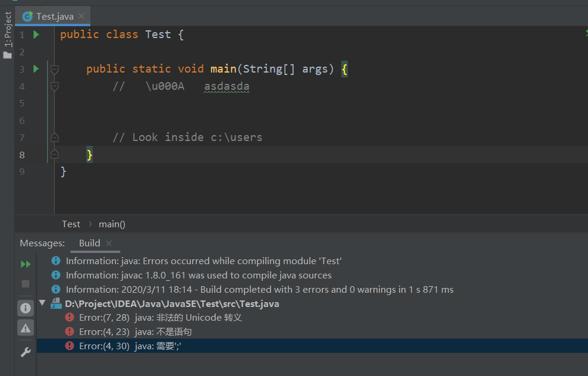Collapse the Test.java errors tree node
This screenshot has width=588, height=376.
(x=42, y=303)
